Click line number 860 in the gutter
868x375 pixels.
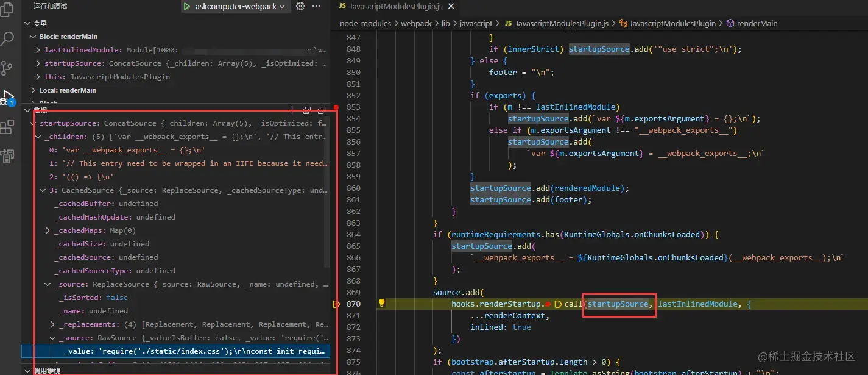point(353,188)
